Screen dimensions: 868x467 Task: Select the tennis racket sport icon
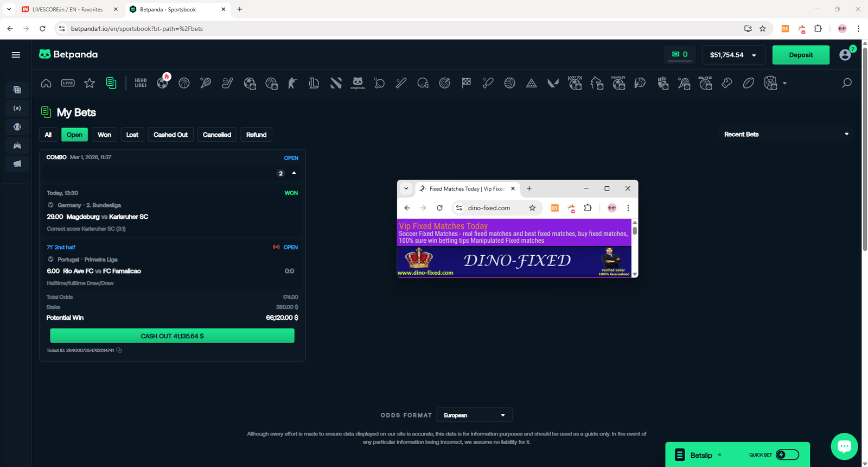pyautogui.click(x=206, y=83)
